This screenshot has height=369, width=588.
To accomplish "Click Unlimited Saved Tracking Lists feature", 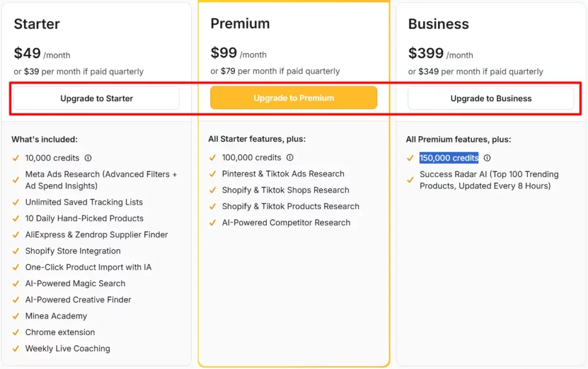I will tap(83, 202).
